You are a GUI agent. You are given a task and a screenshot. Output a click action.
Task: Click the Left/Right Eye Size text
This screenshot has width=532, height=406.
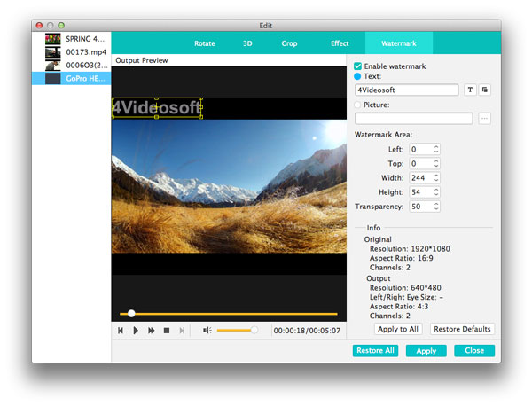click(406, 297)
